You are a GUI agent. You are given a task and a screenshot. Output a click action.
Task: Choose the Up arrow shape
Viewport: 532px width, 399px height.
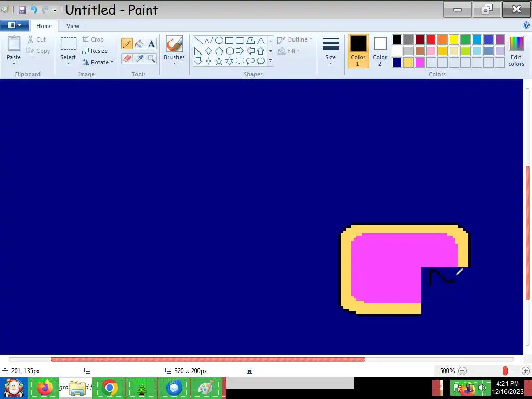click(x=261, y=51)
